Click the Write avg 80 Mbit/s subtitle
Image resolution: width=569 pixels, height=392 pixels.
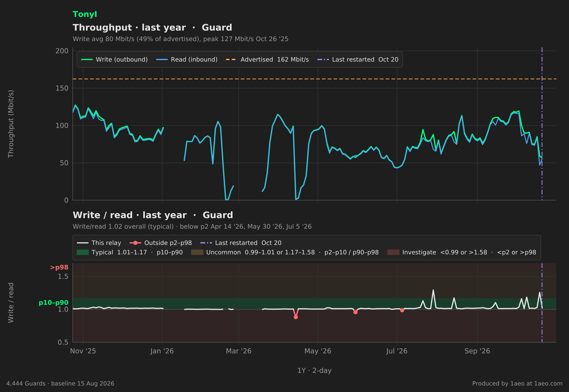coord(180,39)
